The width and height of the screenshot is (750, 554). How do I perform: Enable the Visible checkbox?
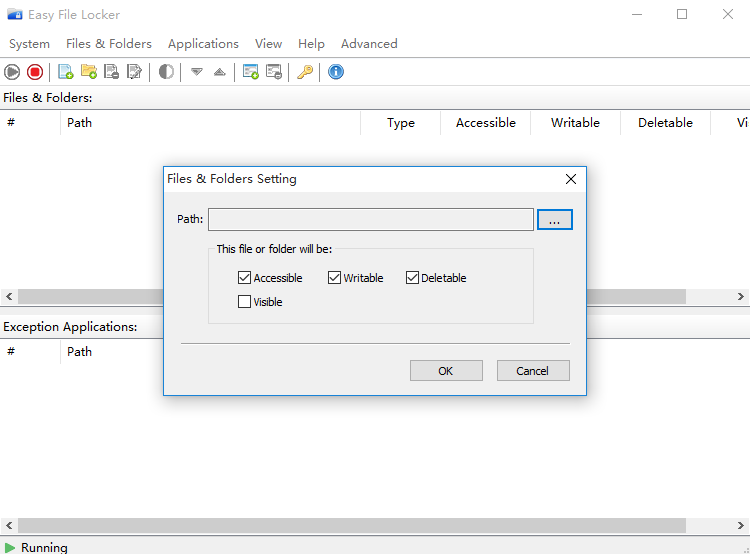[245, 302]
